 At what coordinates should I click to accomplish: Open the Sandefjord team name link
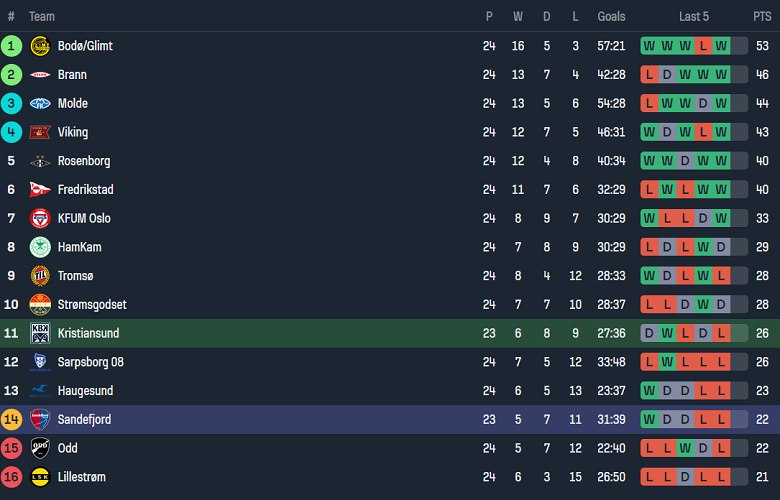(x=84, y=419)
